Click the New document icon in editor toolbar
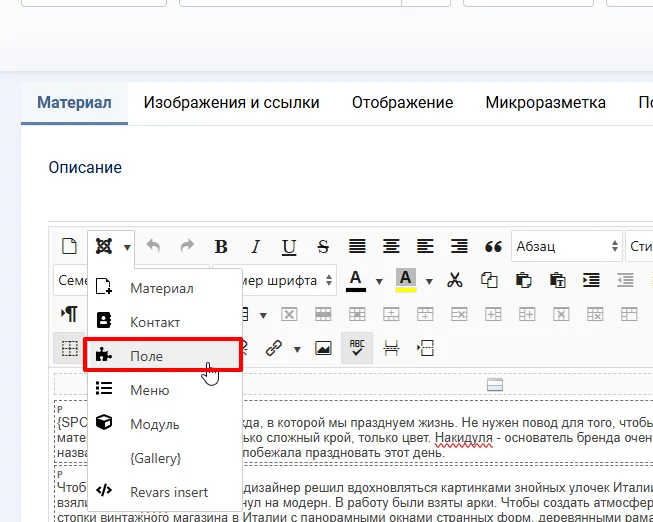This screenshot has height=522, width=653. click(69, 246)
